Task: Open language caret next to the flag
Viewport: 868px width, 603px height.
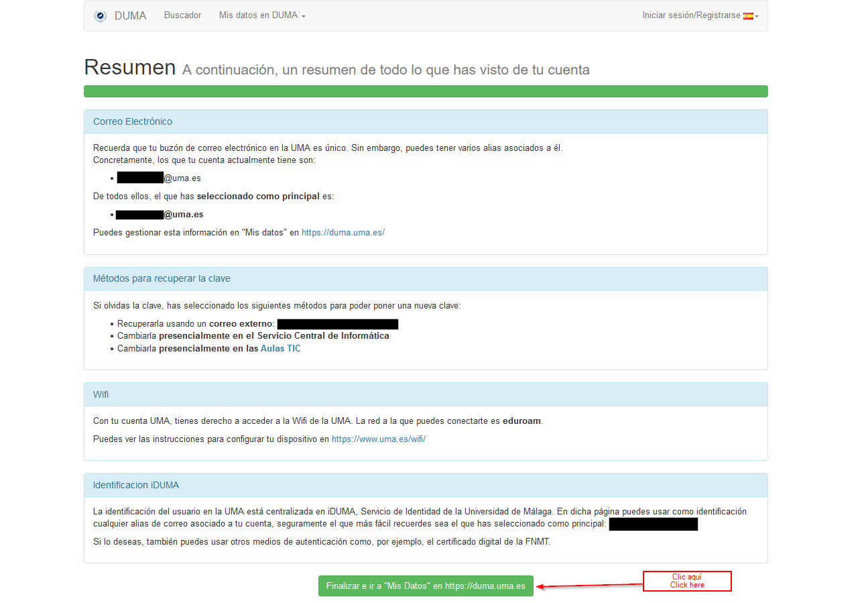Action: (x=757, y=16)
